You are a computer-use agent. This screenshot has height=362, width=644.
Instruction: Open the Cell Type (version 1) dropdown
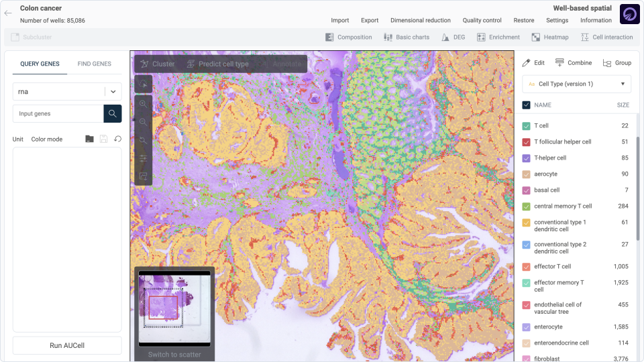click(x=576, y=84)
